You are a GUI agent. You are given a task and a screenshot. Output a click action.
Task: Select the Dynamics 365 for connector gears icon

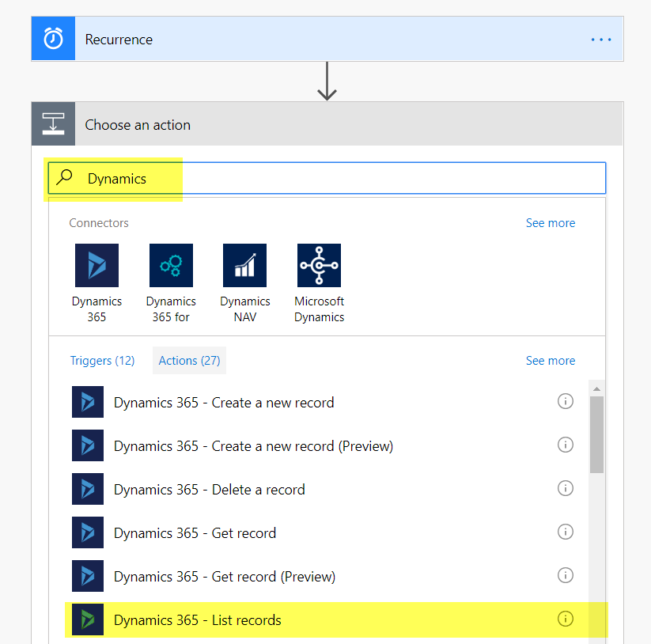pos(171,265)
